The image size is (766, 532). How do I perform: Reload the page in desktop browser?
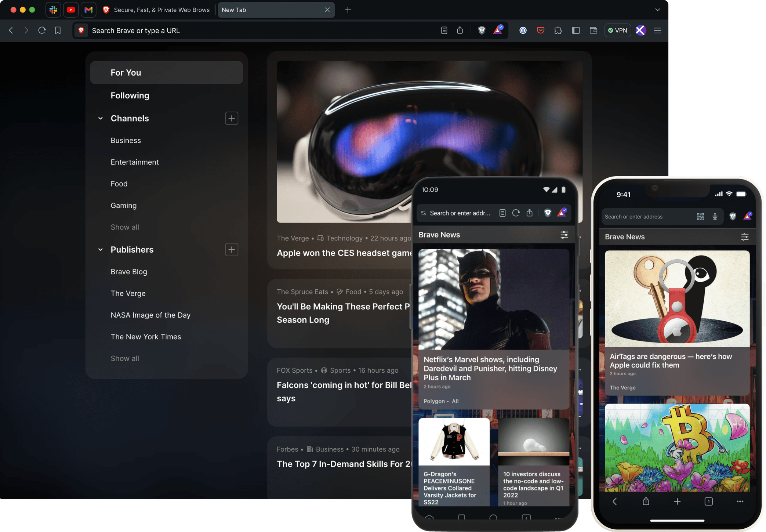(x=42, y=30)
